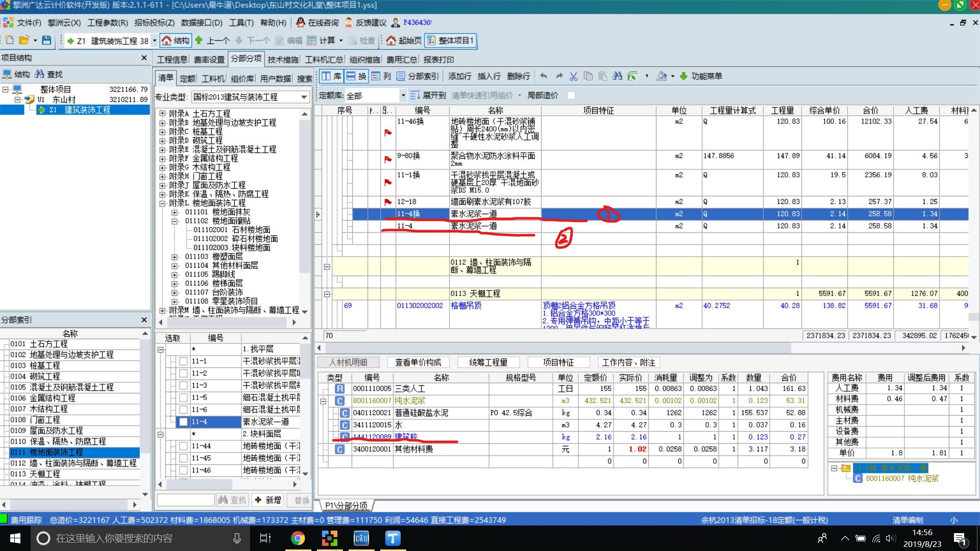Viewport: 980px width, 551px height.
Task: Check the box for quota 11-3
Action: (x=183, y=386)
